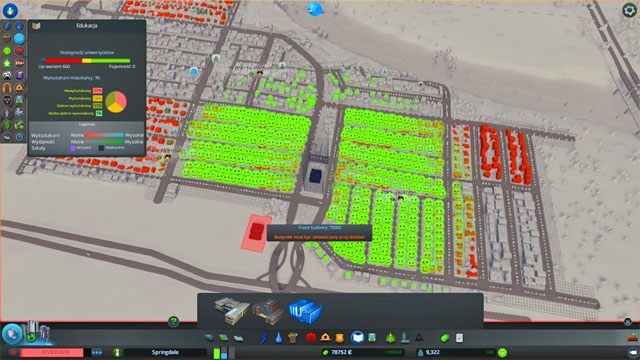The height and width of the screenshot is (360, 640).
Task: Click the green help question mark
Action: point(173,322)
